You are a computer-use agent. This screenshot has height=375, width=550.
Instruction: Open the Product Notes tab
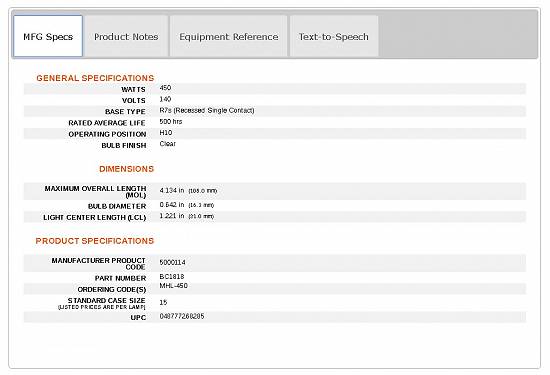coord(126,36)
